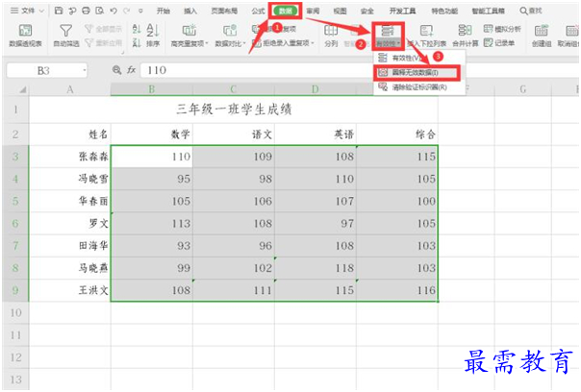Click the name cell 罗文

69,223
